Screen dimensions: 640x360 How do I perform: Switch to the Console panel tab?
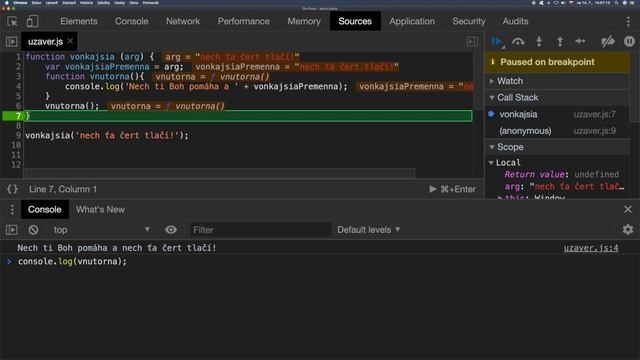[x=131, y=21]
